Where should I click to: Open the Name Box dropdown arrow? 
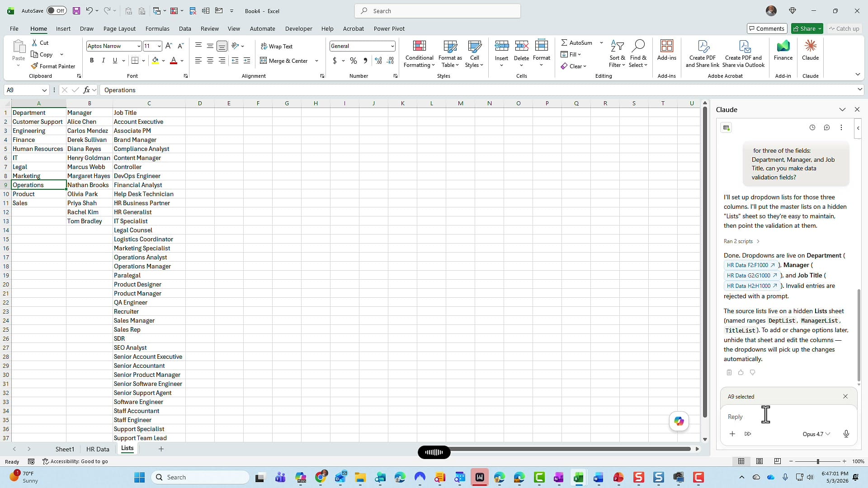pos(44,90)
